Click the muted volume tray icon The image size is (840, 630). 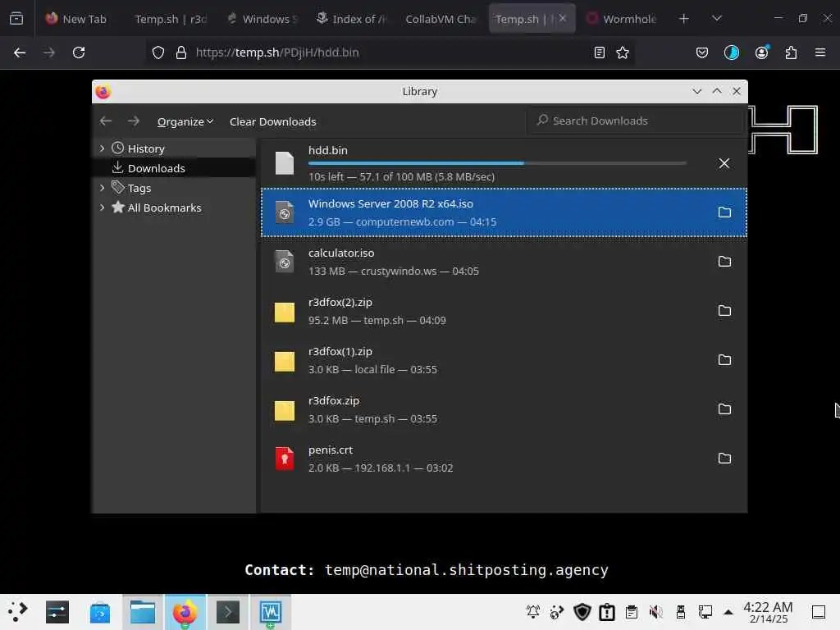(x=655, y=612)
